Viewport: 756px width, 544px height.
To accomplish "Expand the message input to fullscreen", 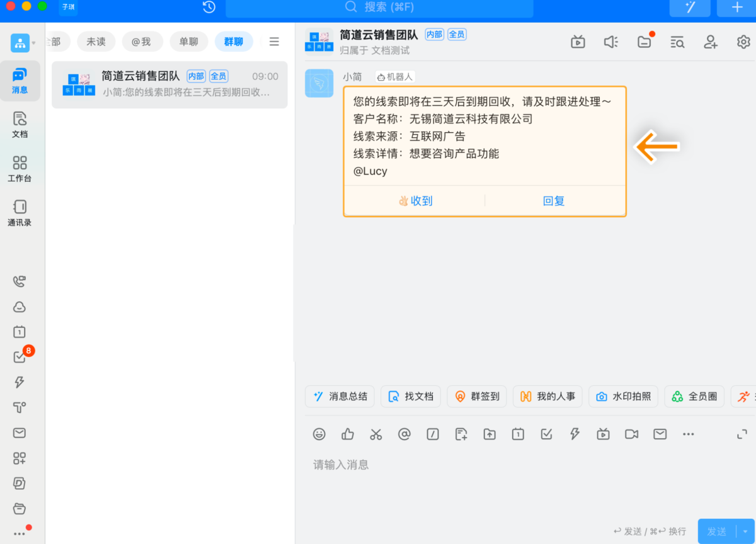I will pos(742,434).
